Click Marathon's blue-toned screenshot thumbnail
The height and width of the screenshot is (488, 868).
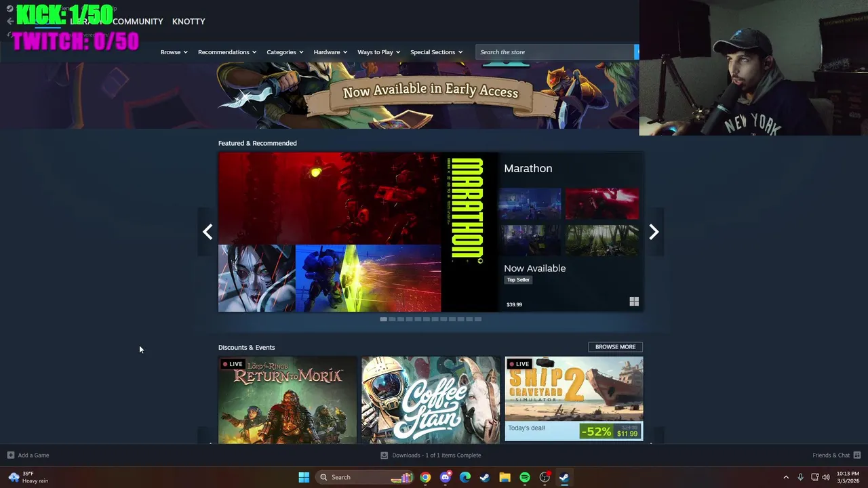530,205
